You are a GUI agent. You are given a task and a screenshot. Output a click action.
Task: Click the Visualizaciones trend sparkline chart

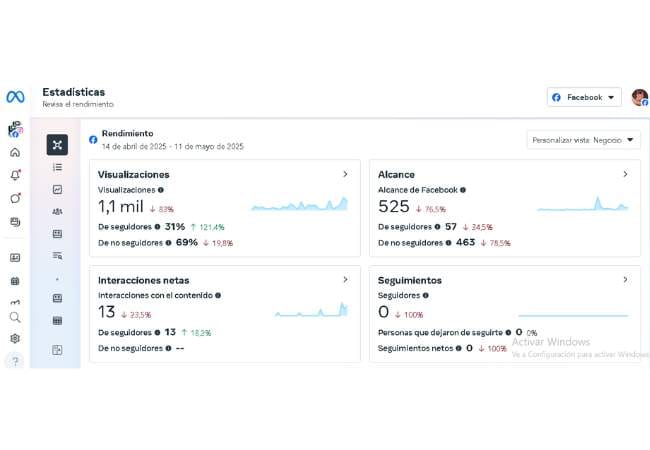point(299,205)
